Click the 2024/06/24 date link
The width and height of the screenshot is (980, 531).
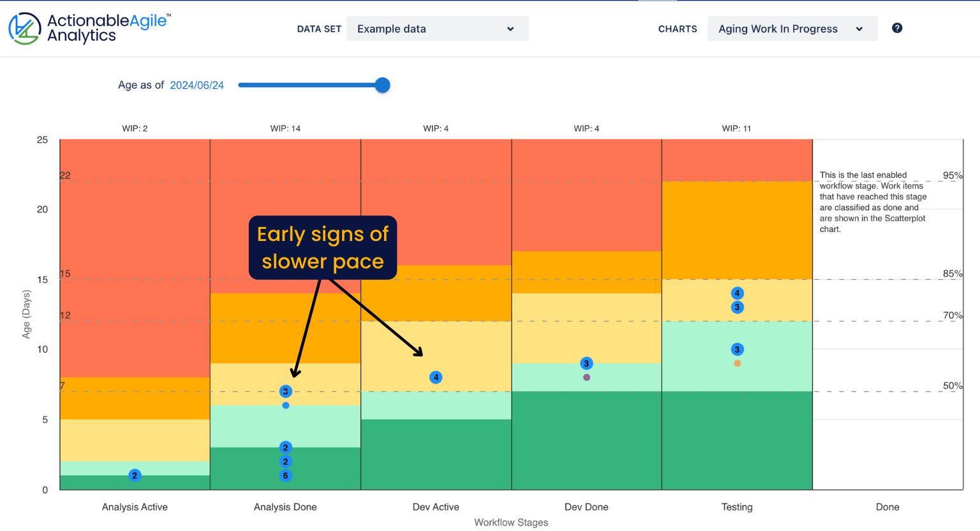[x=197, y=85]
